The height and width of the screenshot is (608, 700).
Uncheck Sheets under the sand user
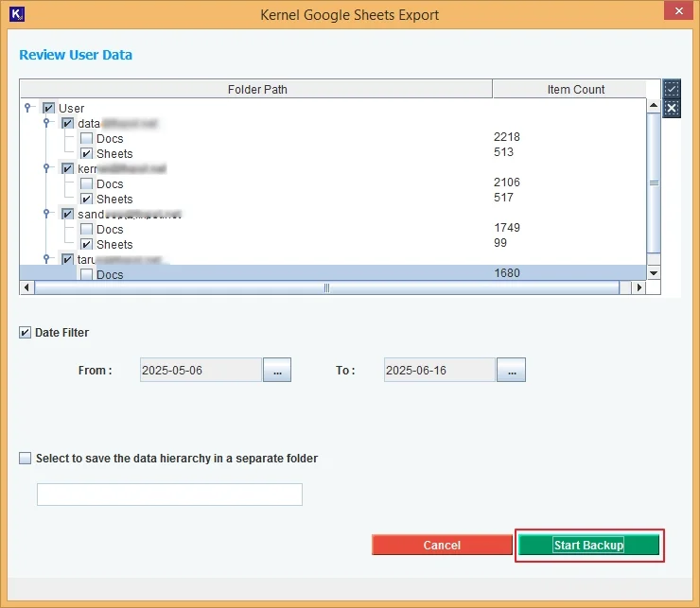(x=87, y=245)
